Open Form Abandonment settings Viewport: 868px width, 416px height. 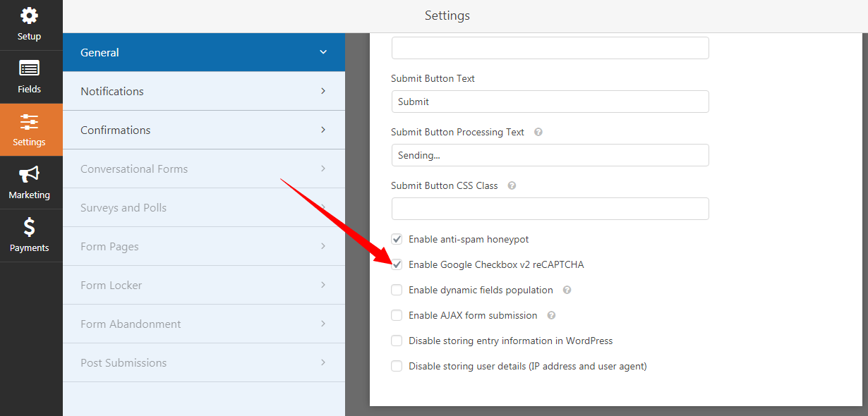click(x=204, y=324)
